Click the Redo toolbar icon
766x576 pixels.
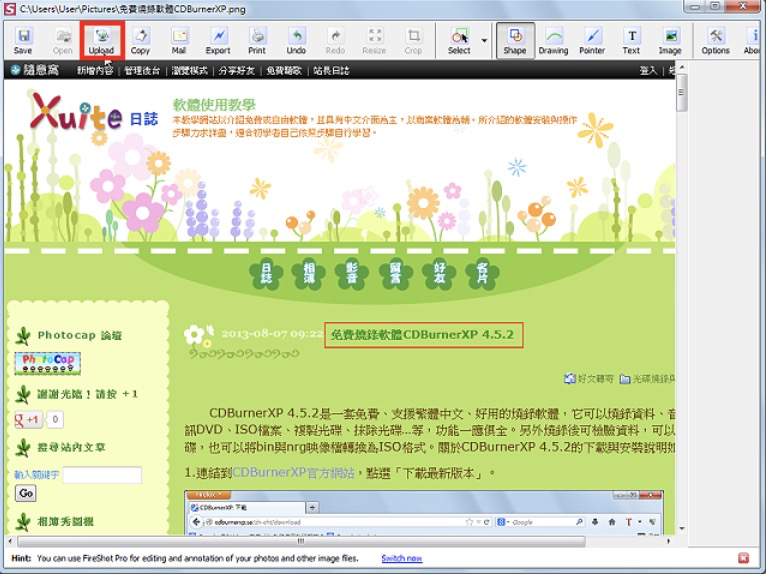[x=335, y=41]
